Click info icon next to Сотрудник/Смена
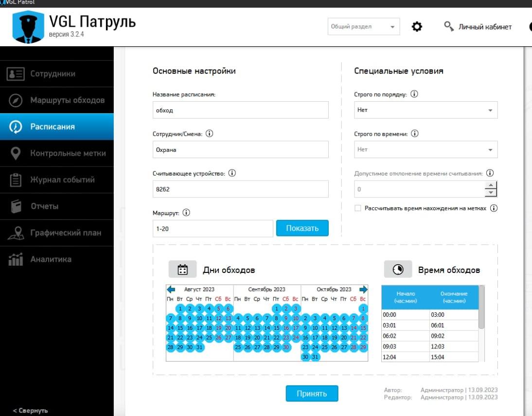The width and height of the screenshot is (532, 416). tap(209, 133)
